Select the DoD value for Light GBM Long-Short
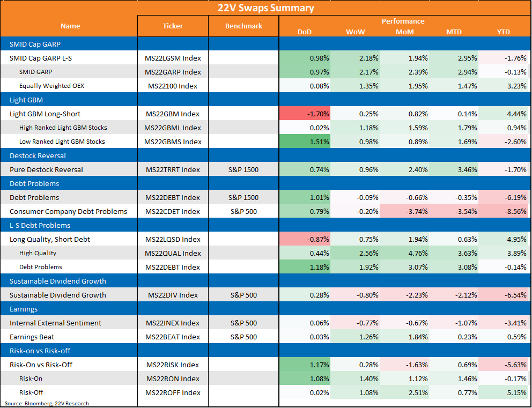Viewport: 532px width, 408px height. tap(305, 114)
